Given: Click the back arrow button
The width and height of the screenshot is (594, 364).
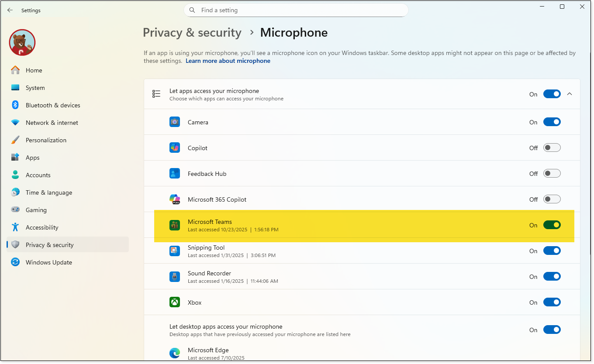Looking at the screenshot, I should click(10, 10).
